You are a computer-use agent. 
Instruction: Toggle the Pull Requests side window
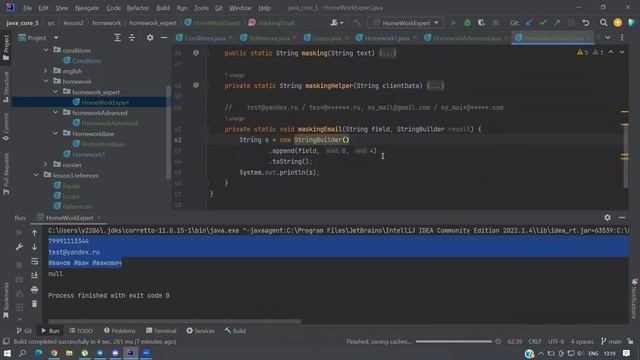(x=6, y=173)
